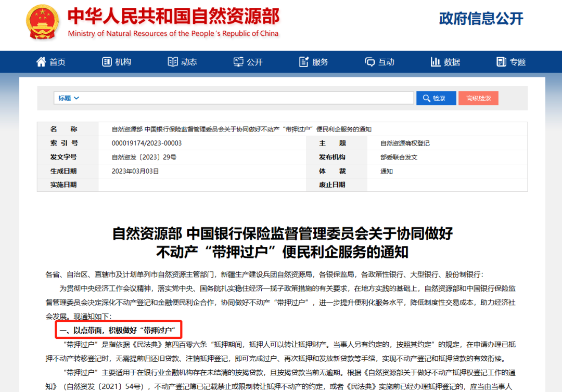This screenshot has width=562, height=392.
Task: Click the 公开 monitor icon
Action: coord(239,62)
